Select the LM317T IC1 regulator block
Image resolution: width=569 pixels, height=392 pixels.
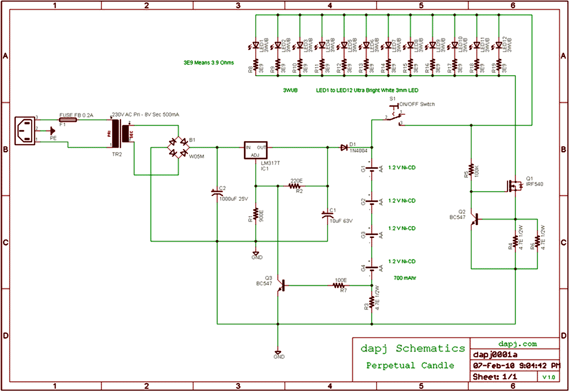point(255,150)
